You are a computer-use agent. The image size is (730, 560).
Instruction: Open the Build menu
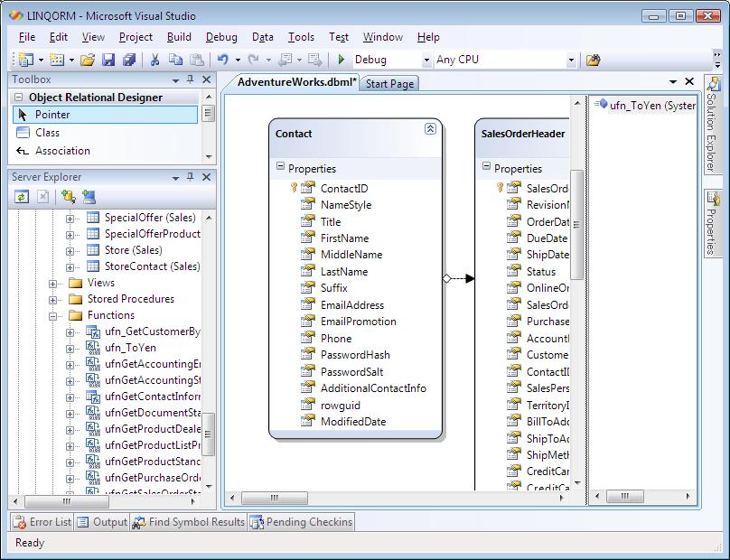(179, 37)
